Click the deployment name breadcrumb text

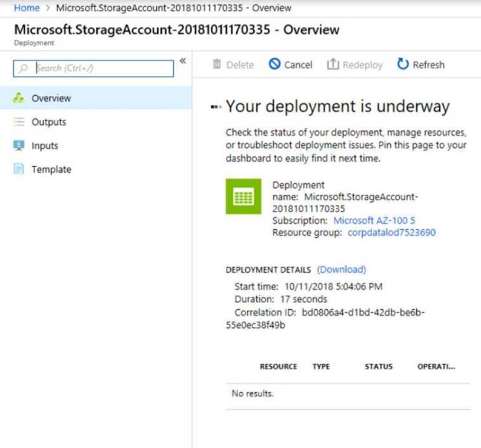pyautogui.click(x=174, y=8)
